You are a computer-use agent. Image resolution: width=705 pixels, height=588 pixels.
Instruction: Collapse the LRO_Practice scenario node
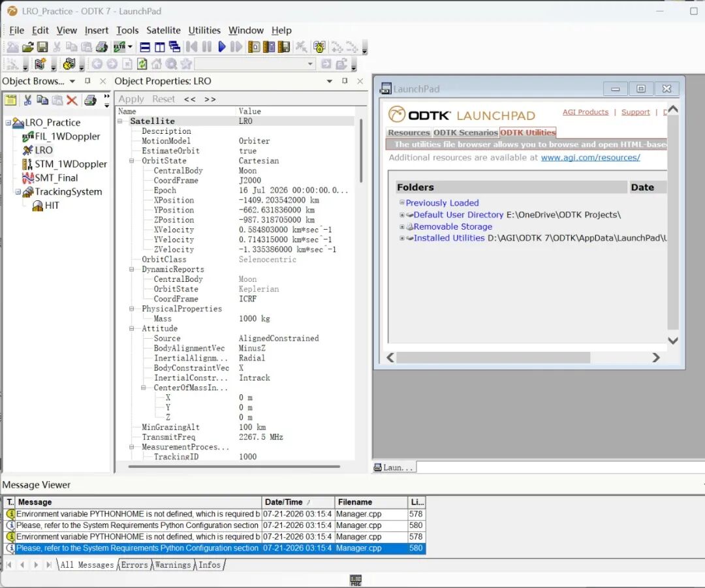[x=8, y=123]
